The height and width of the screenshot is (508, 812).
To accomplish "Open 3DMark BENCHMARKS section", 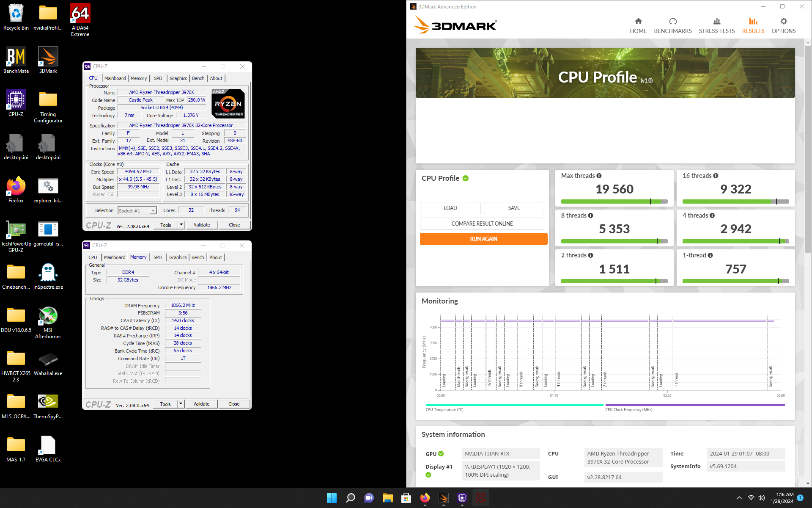I will click(673, 26).
